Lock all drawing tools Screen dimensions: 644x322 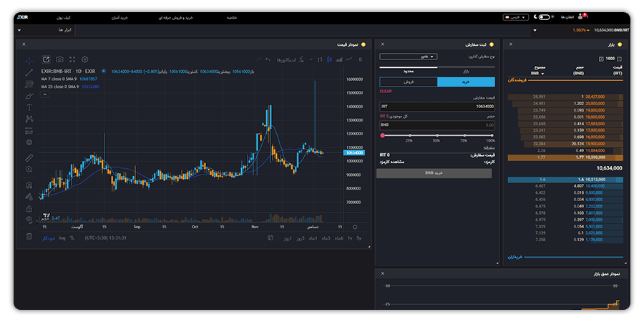[29, 208]
